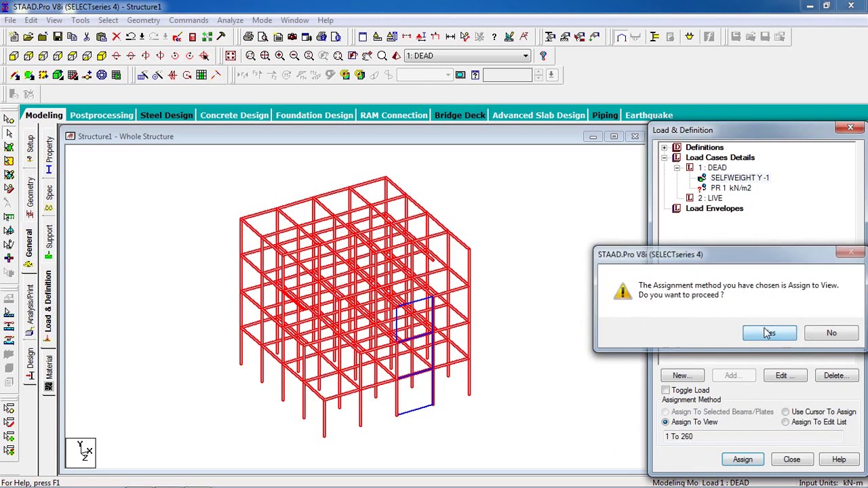Viewport: 868px width, 488px height.
Task: Click the Edit... button in Load panel
Action: 785,375
